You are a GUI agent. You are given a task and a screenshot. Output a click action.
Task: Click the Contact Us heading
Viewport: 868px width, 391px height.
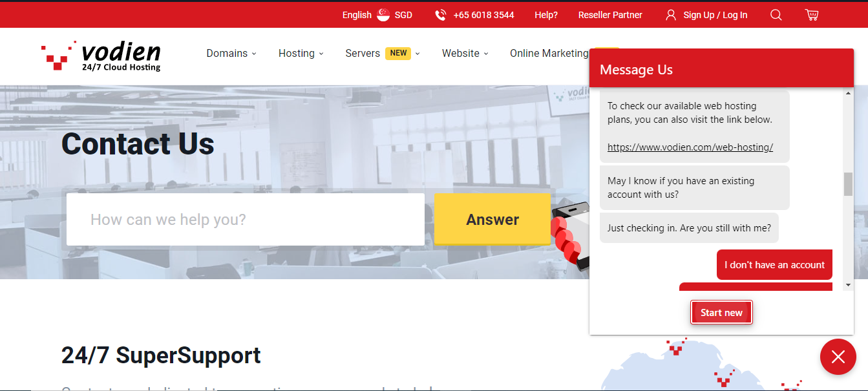tap(138, 143)
